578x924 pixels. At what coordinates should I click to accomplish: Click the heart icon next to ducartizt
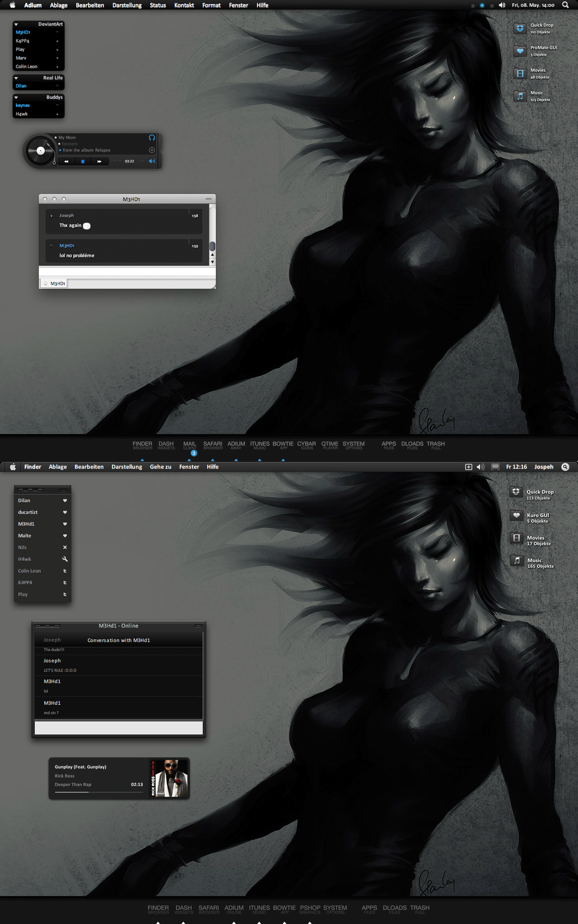tap(65, 512)
